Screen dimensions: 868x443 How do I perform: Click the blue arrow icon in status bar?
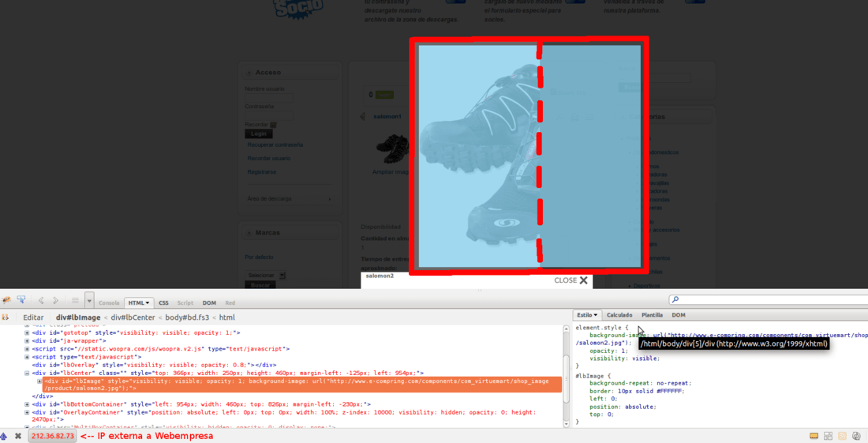(x=4, y=437)
